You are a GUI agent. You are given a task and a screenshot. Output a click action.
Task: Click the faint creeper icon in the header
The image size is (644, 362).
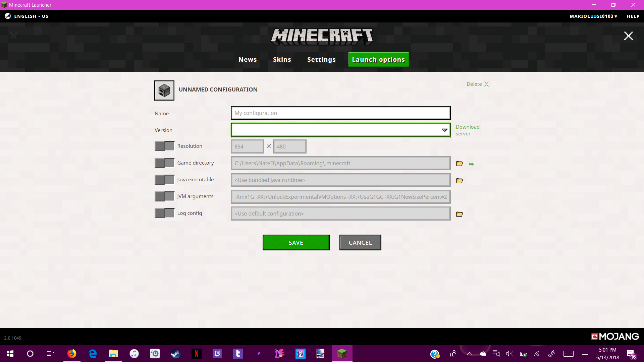pyautogui.click(x=13, y=35)
